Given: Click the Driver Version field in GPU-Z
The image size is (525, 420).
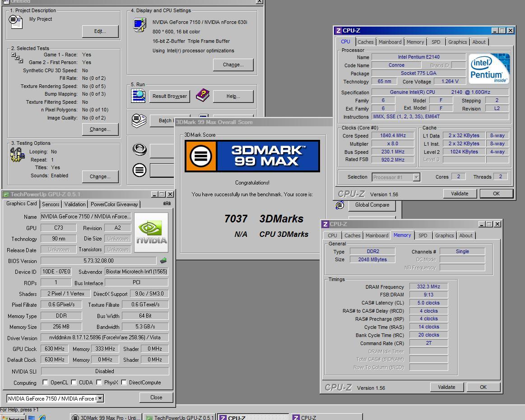Looking at the screenshot, I should 104,337.
